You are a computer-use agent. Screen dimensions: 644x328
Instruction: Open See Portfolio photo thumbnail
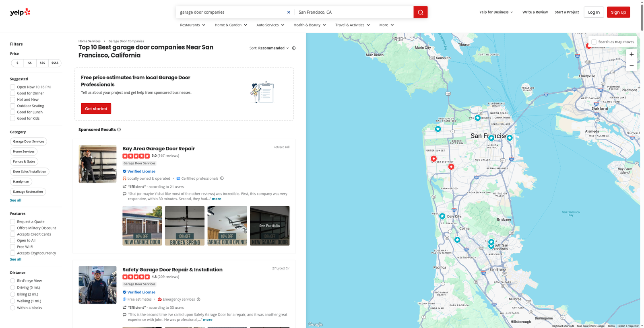pyautogui.click(x=270, y=226)
